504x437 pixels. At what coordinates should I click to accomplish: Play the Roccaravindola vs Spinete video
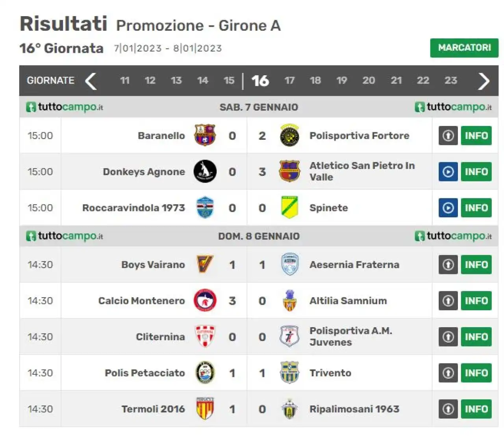pos(448,208)
